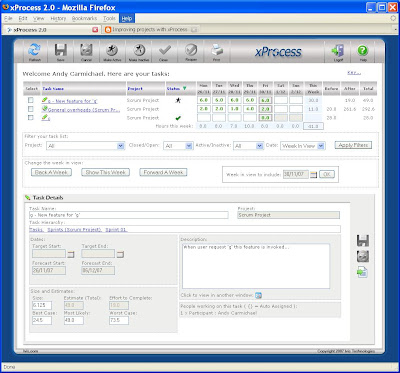Image resolution: width=400 pixels, height=373 pixels.
Task: Click inside the Description text area
Action: point(256,266)
